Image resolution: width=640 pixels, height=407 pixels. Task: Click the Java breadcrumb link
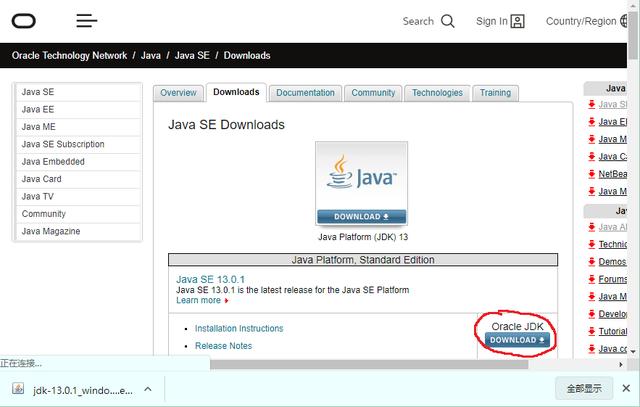tap(151, 56)
